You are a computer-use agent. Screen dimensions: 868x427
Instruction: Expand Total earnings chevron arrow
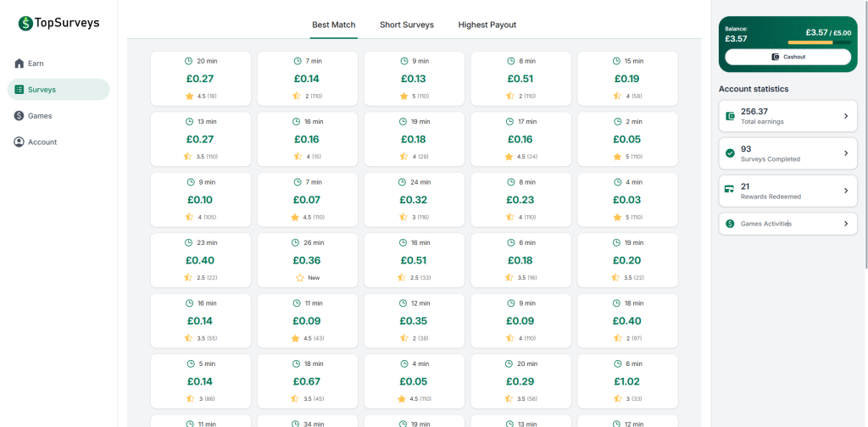pyautogui.click(x=846, y=116)
